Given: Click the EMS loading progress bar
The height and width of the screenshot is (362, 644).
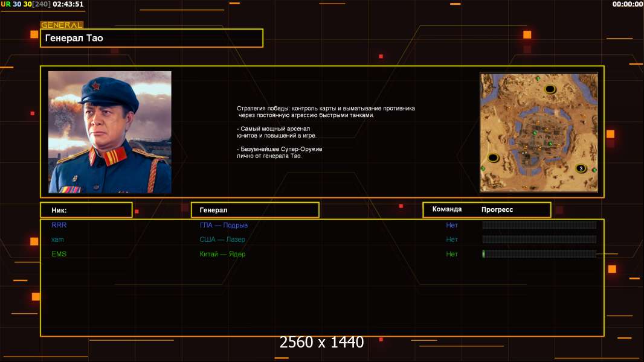Looking at the screenshot, I should (539, 254).
